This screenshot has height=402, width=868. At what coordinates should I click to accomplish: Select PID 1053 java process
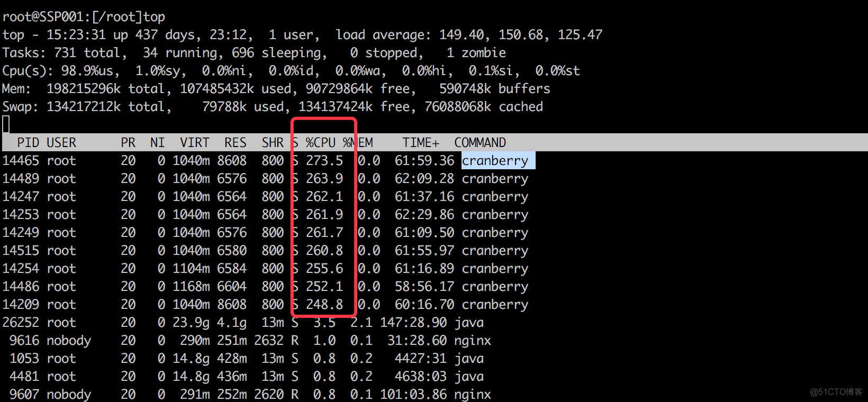click(24, 359)
